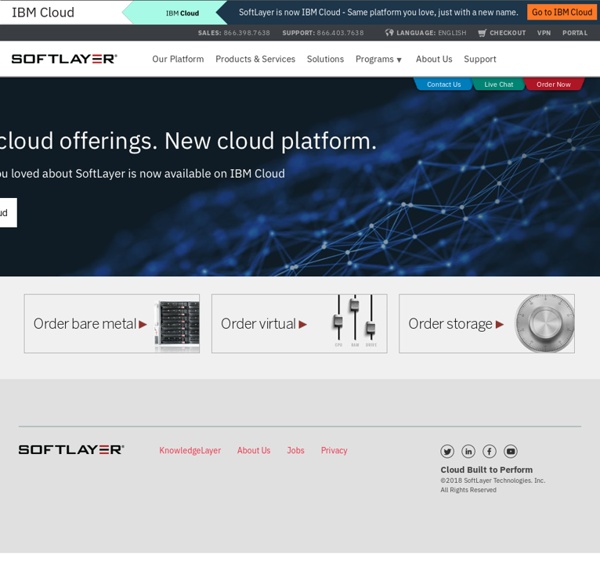
Task: Open the Language: English selector
Action: tap(426, 33)
